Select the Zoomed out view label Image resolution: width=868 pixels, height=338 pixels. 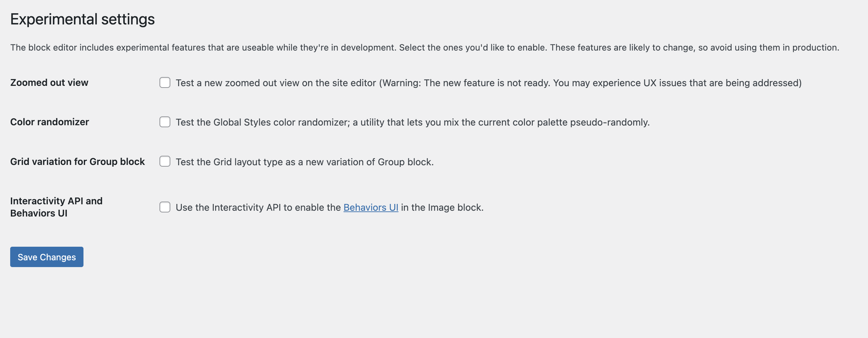tap(49, 82)
